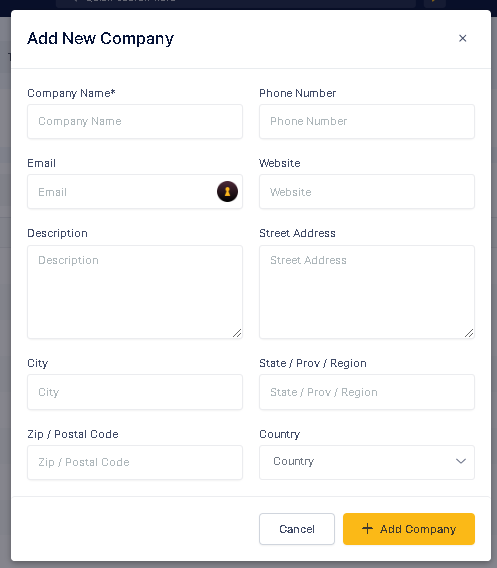This screenshot has height=568, width=497.
Task: Expand the Country dropdown chevron
Action: 460,461
